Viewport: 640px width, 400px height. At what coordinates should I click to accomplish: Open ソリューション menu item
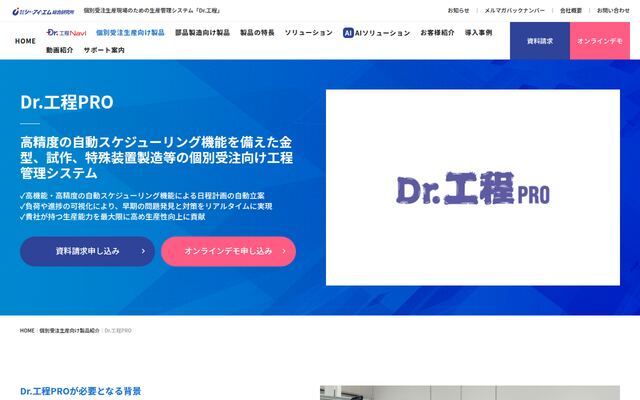click(x=309, y=33)
